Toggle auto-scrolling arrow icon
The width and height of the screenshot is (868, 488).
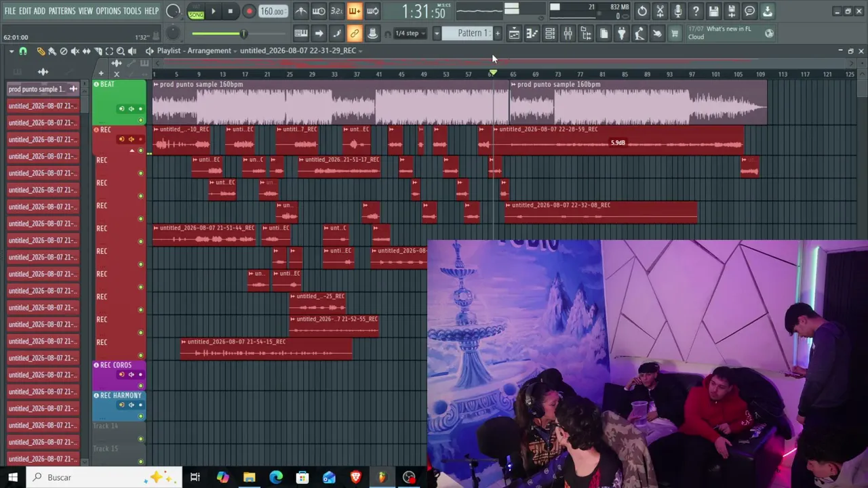pos(319,33)
